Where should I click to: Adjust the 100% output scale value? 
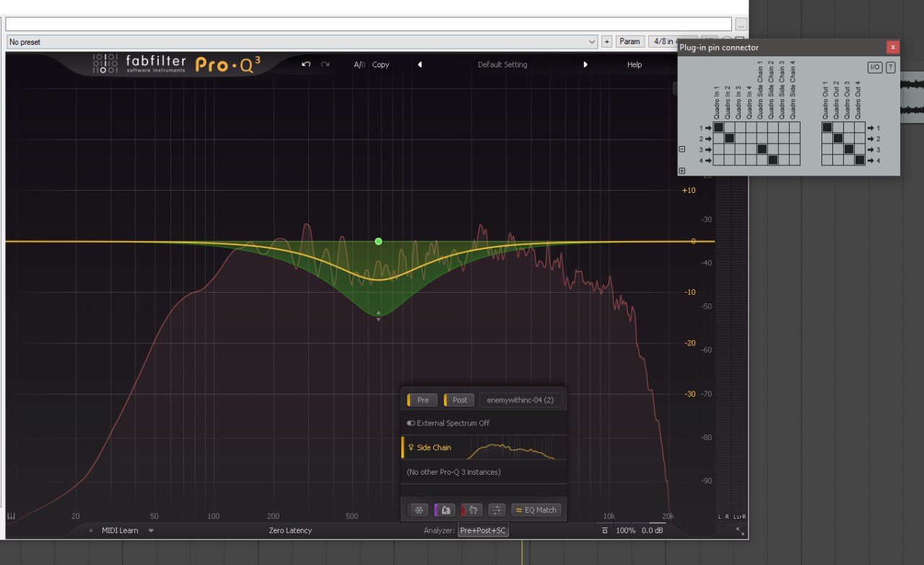pos(626,530)
